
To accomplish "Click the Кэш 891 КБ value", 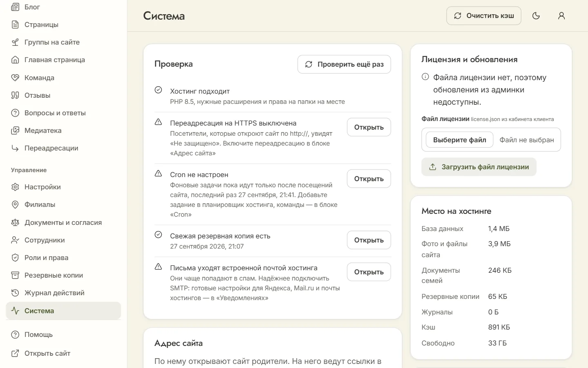I will click(x=499, y=327).
